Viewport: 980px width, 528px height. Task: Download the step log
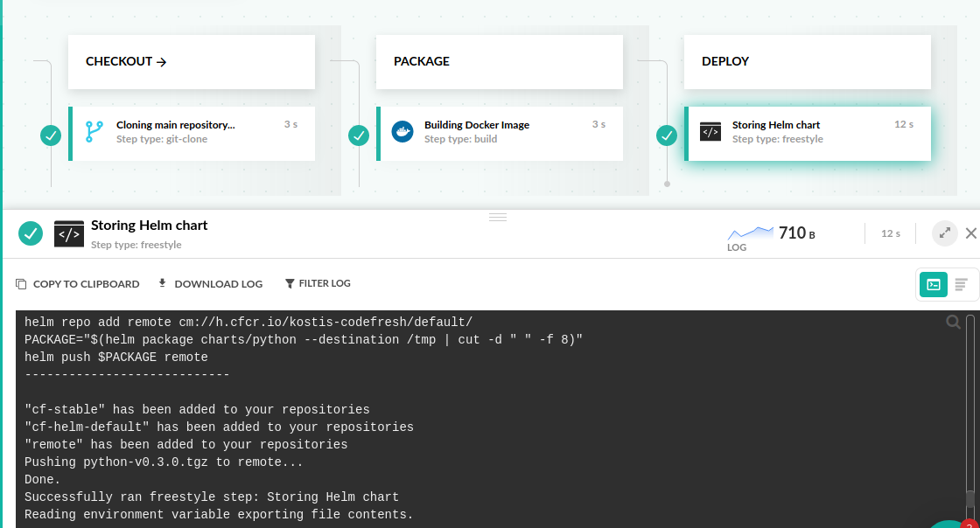(210, 283)
